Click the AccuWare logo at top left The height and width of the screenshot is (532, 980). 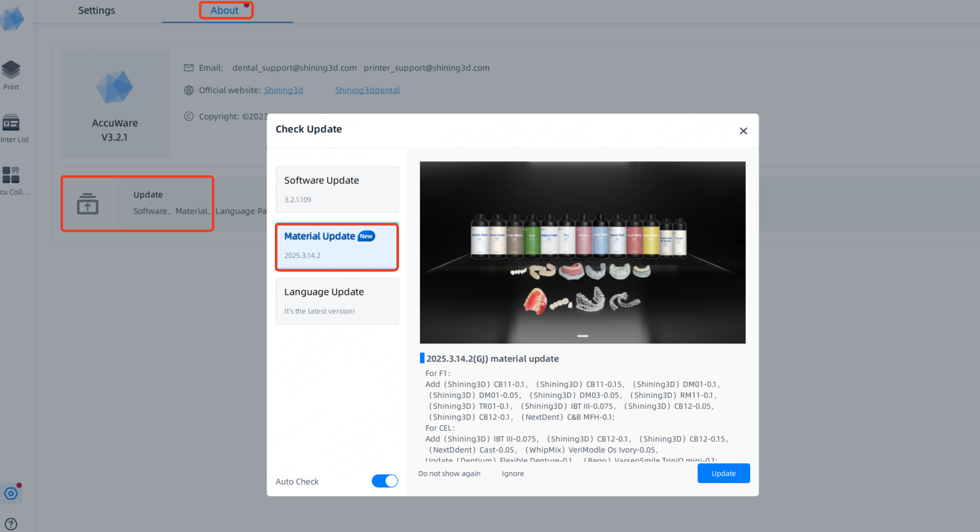[x=12, y=18]
